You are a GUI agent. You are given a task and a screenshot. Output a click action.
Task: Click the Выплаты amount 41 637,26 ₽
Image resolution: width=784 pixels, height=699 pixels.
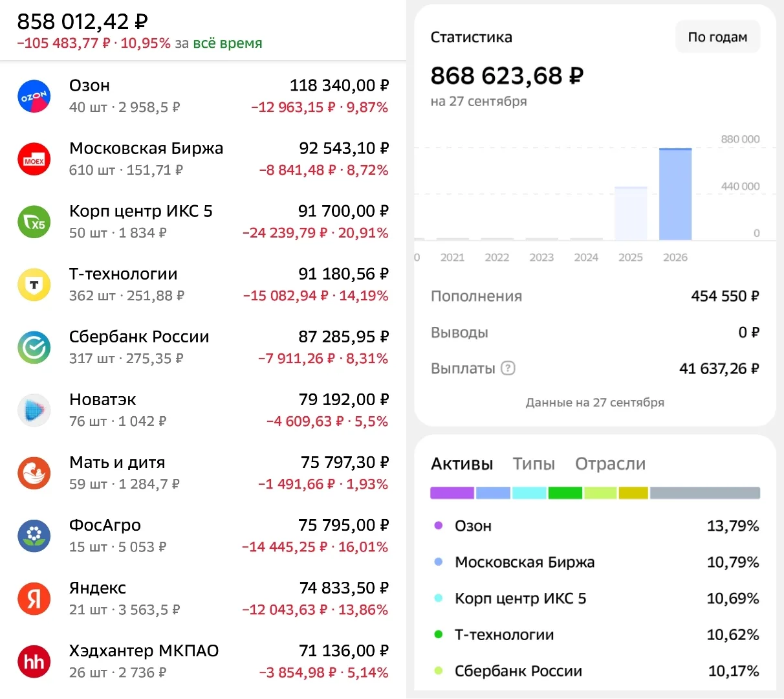(719, 368)
